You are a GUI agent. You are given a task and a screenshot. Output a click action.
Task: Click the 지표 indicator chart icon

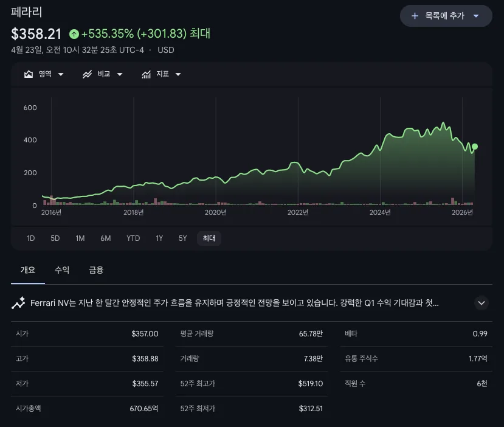(x=147, y=74)
